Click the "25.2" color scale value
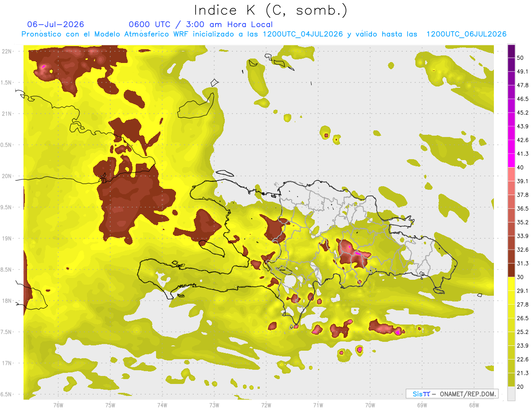 pyautogui.click(x=522, y=332)
